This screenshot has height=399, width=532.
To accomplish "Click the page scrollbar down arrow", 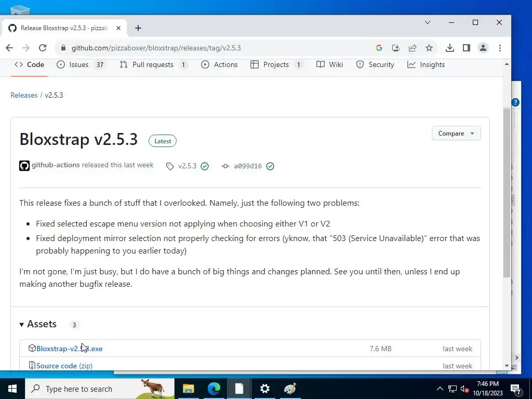I will (507, 366).
